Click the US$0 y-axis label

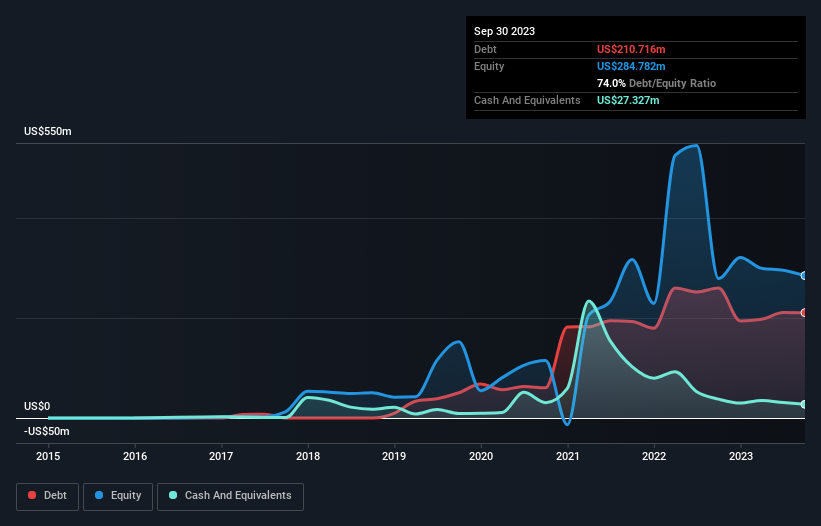(37, 406)
